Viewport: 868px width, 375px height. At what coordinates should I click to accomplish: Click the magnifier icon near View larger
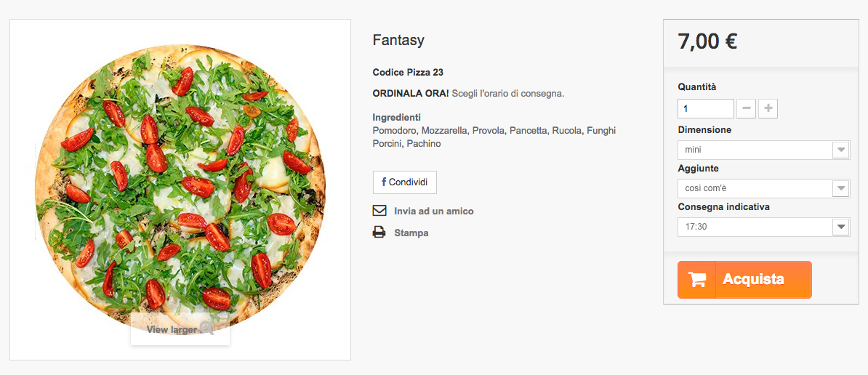pos(206,328)
